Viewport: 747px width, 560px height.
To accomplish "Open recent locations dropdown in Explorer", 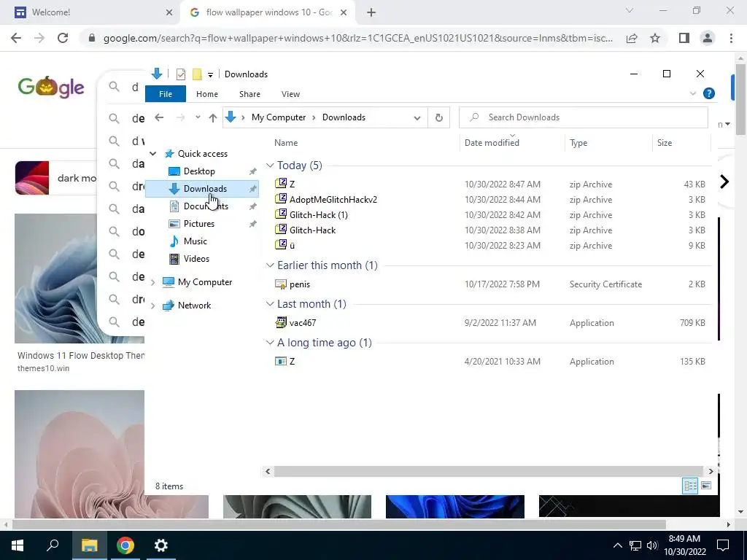I will click(x=198, y=117).
